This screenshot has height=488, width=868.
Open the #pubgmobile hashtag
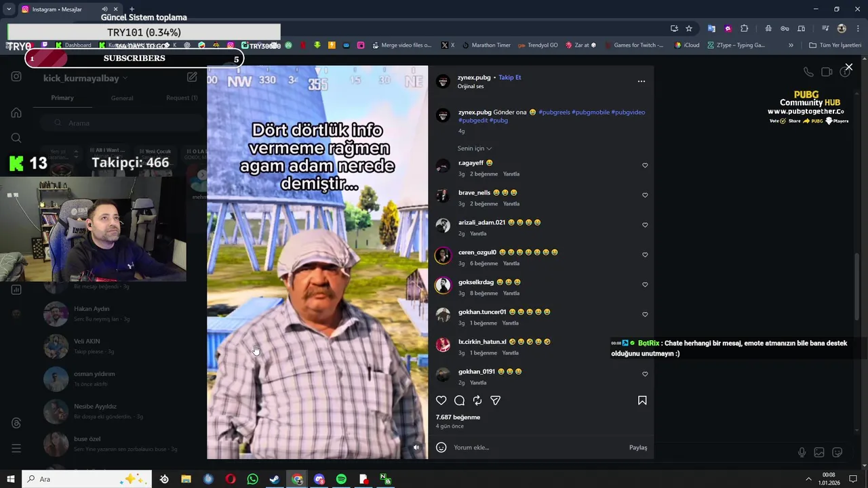point(591,113)
